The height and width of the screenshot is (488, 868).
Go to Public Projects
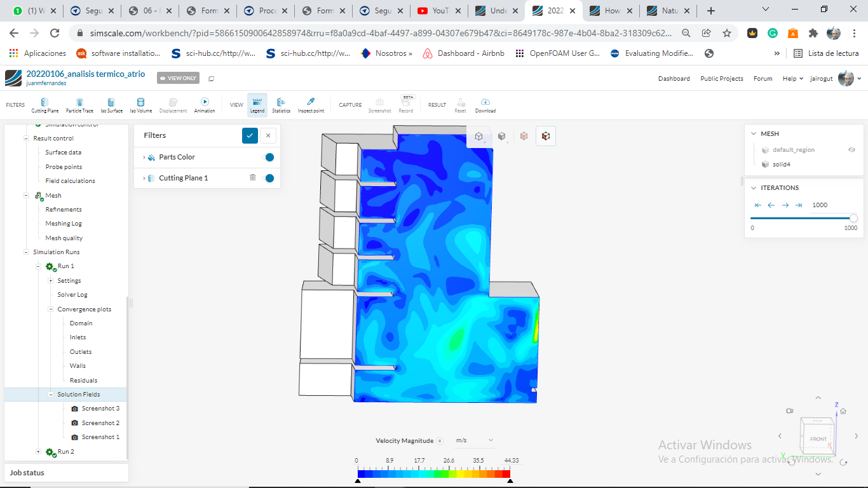[x=721, y=79]
